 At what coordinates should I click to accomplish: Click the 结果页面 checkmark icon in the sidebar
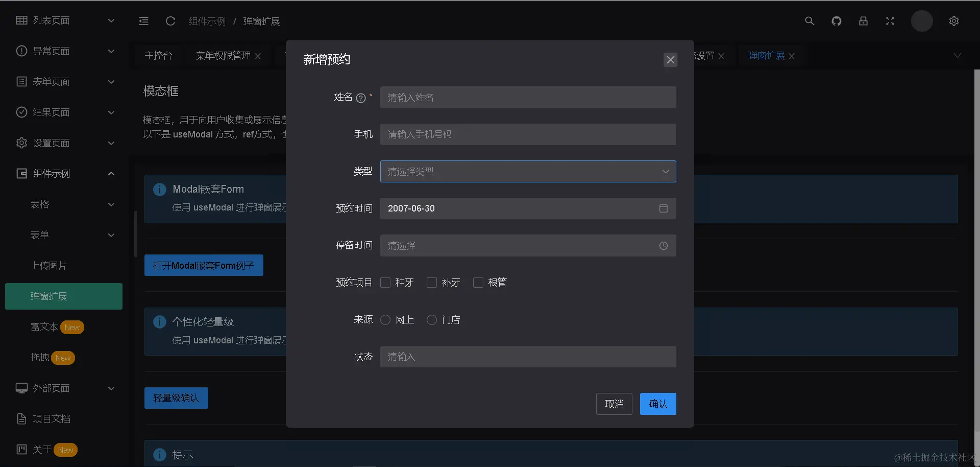[21, 112]
